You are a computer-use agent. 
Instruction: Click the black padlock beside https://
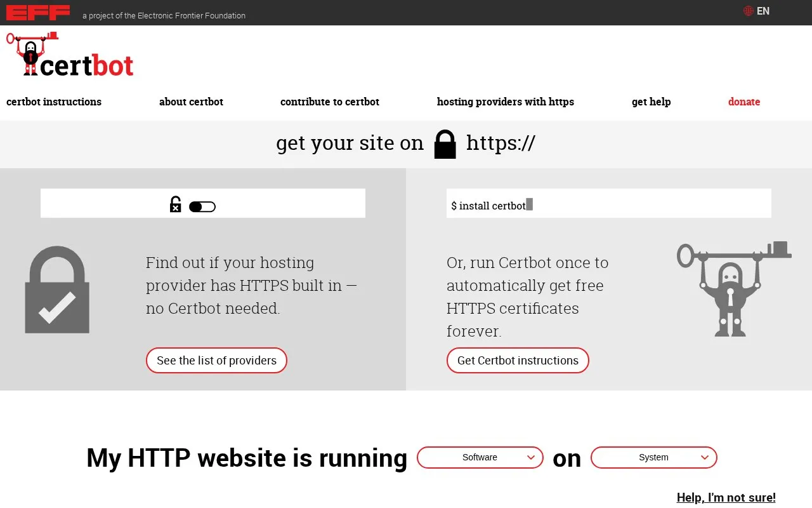coord(445,144)
